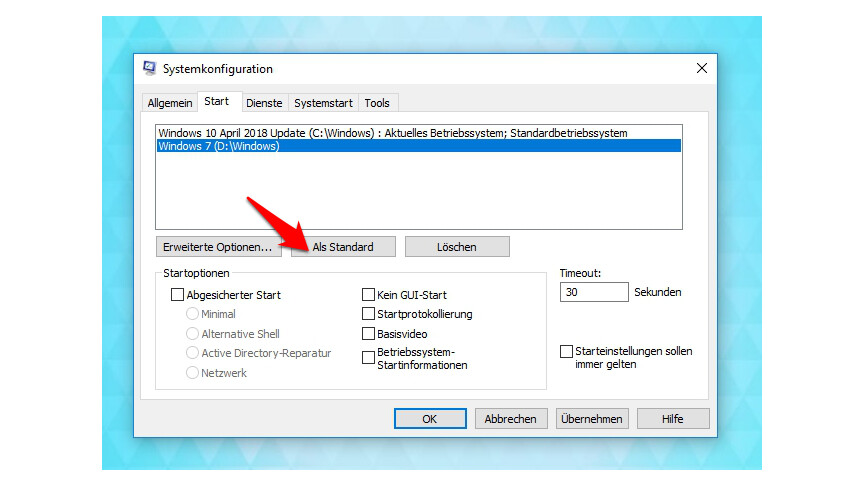Screen dimensions: 864x486
Task: Enable Abgesicherter Start checkbox
Action: coord(177,295)
